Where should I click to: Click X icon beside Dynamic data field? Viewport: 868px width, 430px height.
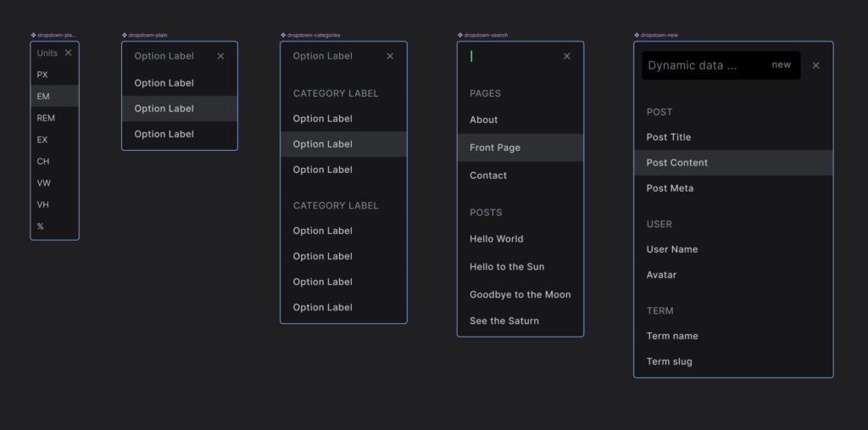[x=815, y=65]
